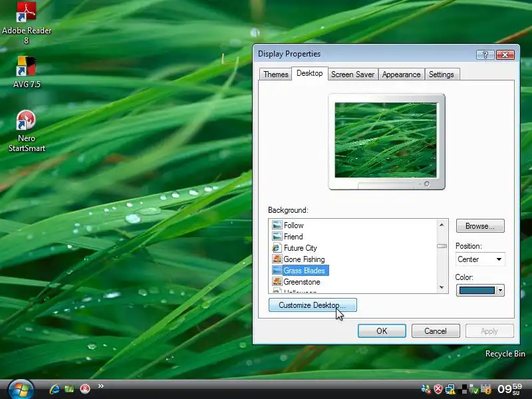532x399 pixels.
Task: Pick the Gone Fishing background
Action: click(299, 259)
